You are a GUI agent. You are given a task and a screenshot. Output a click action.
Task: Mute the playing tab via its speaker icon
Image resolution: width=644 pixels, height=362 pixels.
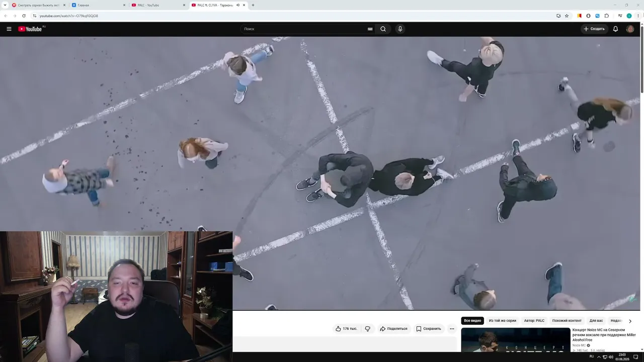[238, 5]
